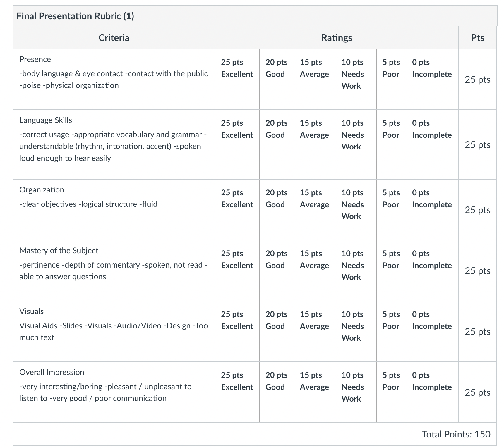Select 10 pts Needs Work for Mastery of the Subject

point(356,270)
